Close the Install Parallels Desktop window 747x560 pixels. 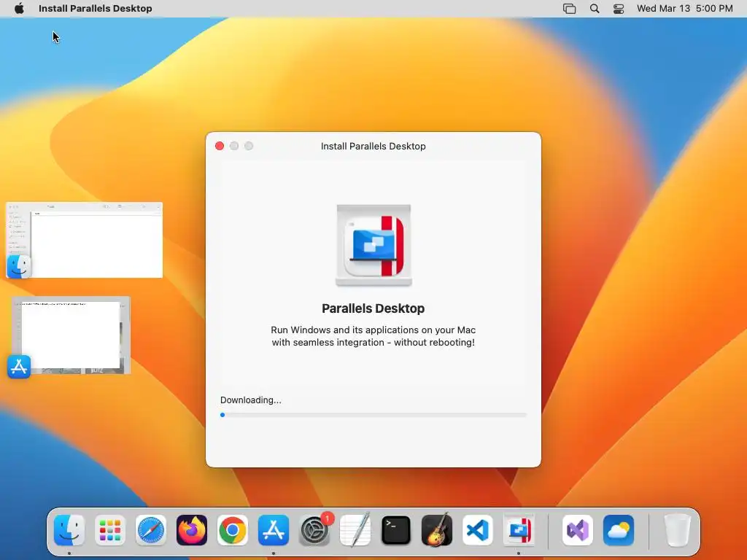(220, 146)
